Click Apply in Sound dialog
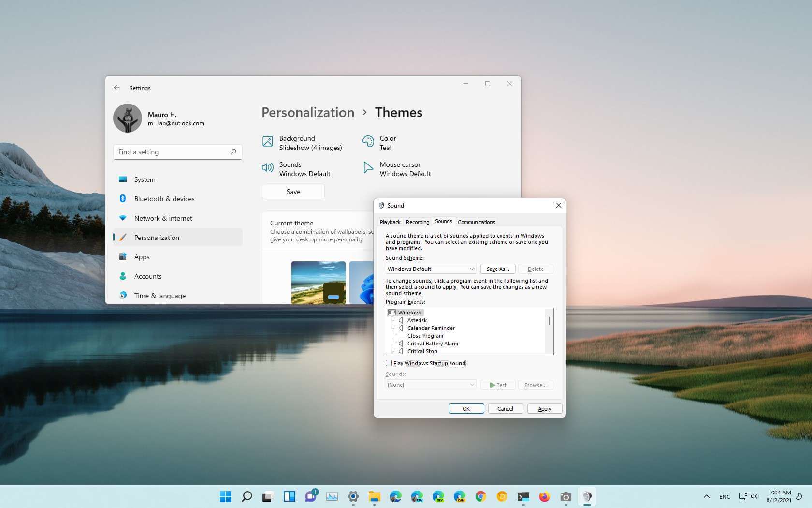 click(545, 409)
